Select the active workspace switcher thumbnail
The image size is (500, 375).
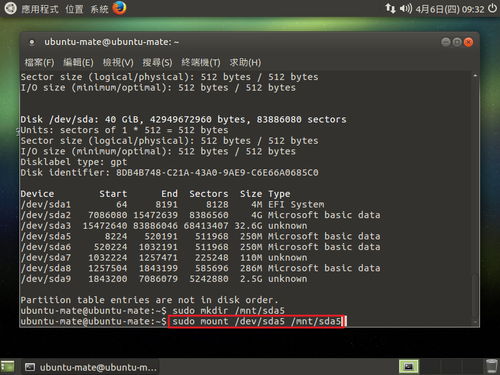[x=409, y=367]
